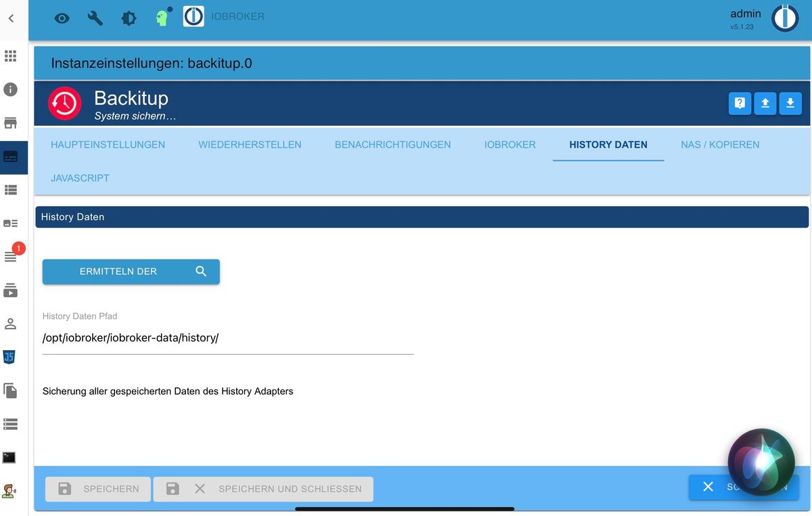Click the ERMITTELN DER search button

click(131, 272)
